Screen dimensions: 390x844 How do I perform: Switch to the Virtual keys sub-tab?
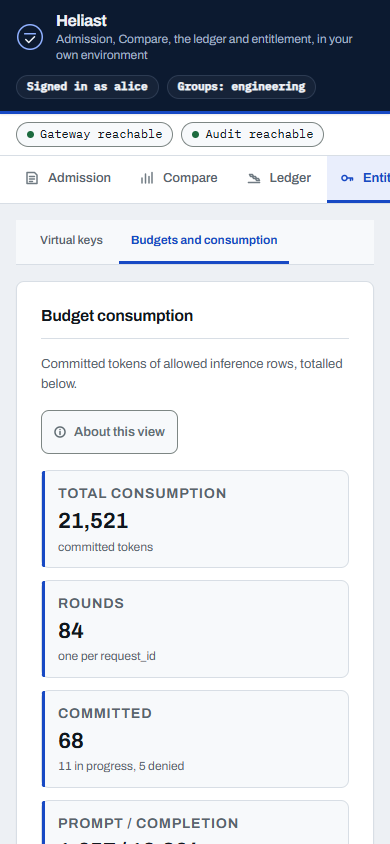[x=71, y=240]
